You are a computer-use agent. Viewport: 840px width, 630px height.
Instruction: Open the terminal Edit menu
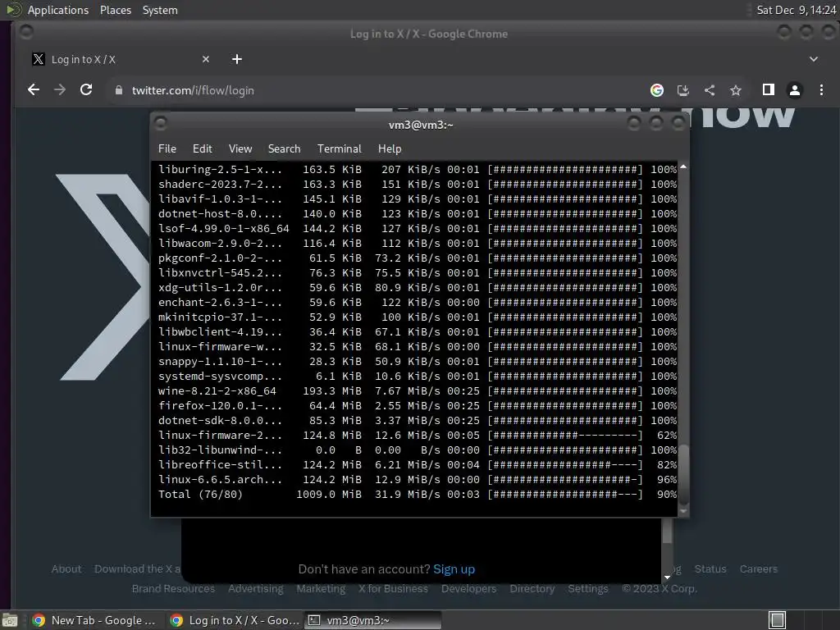(202, 148)
